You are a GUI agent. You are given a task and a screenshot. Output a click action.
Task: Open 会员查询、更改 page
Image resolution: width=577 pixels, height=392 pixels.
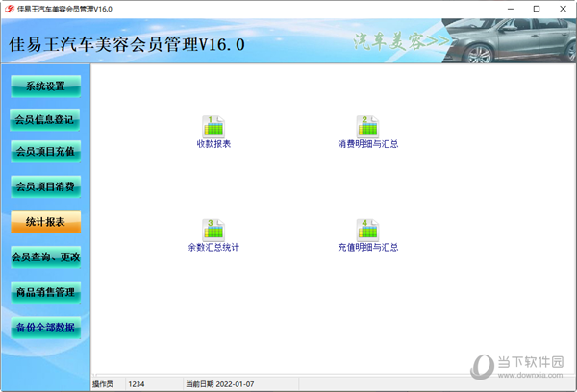(45, 257)
